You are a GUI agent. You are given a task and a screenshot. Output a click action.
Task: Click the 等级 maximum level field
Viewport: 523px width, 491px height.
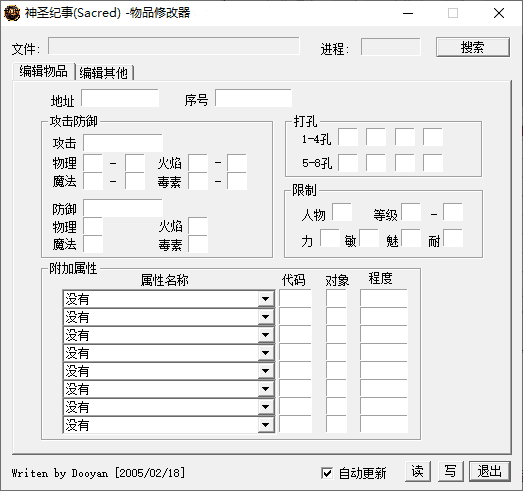click(453, 212)
